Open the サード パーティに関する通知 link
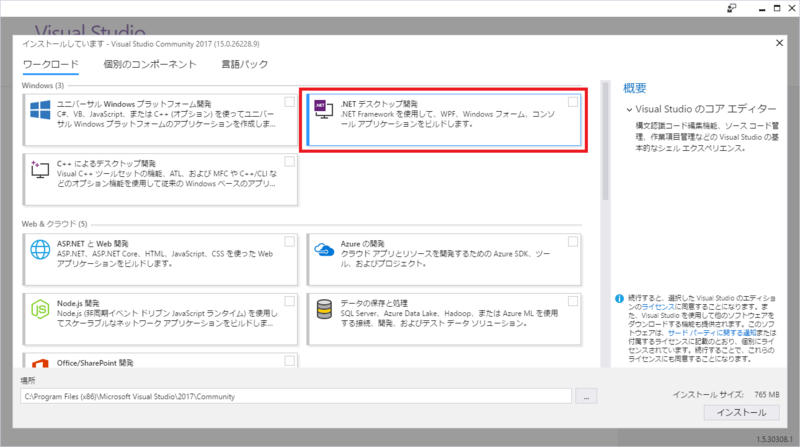800x447 pixels. point(712,333)
